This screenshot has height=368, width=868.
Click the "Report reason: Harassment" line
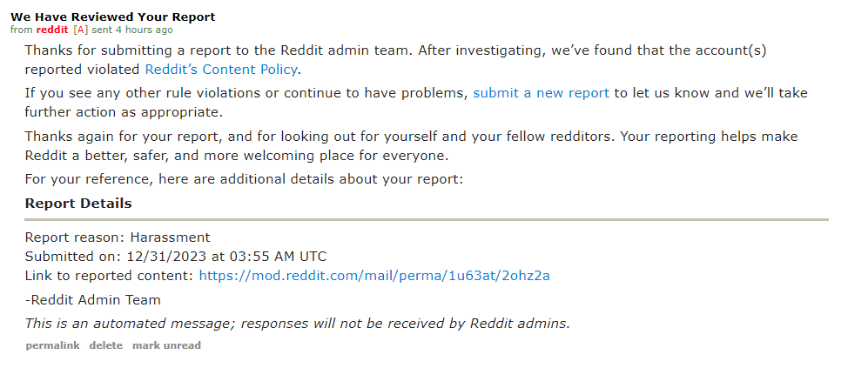[118, 238]
